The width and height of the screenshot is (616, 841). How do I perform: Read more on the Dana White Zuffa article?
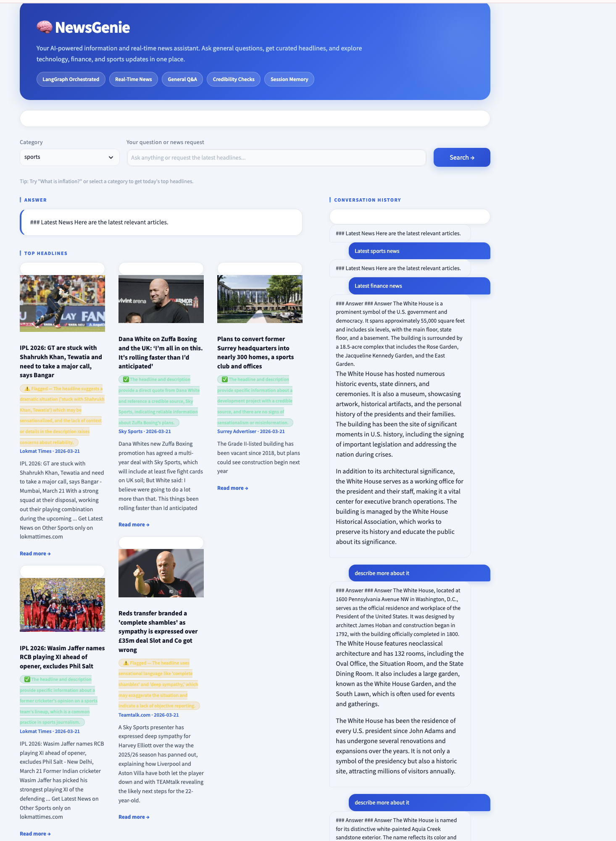pos(134,525)
